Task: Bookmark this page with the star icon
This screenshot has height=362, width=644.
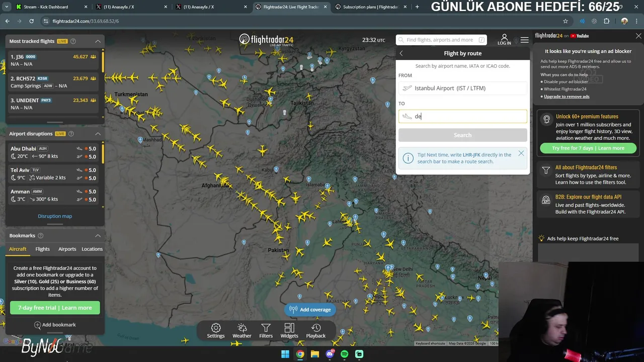Action: pos(566,21)
